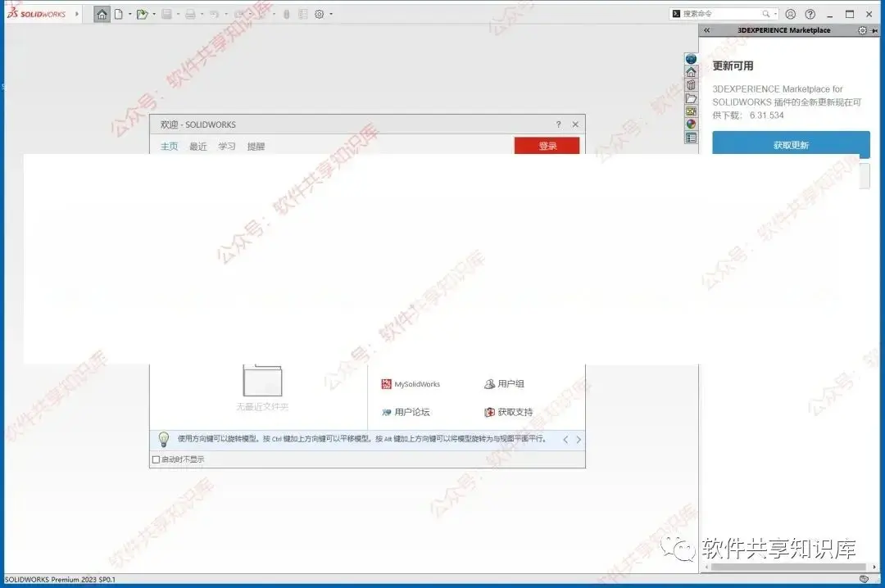Expand the search command dropdown arrow
The width and height of the screenshot is (885, 588).
pos(776,14)
